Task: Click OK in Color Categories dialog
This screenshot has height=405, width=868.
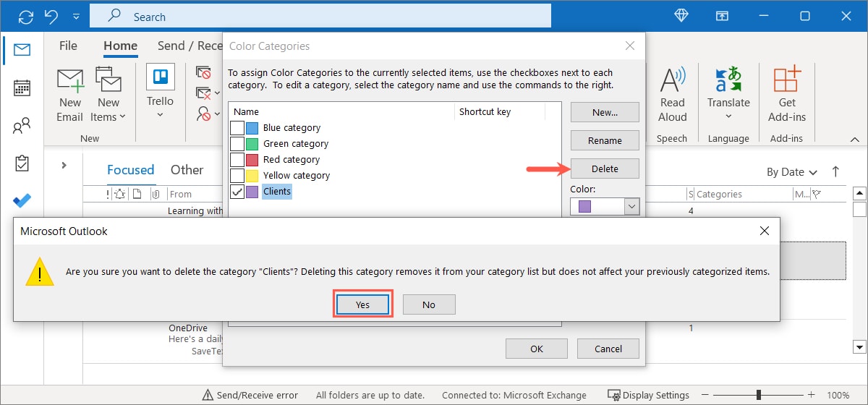Action: (x=536, y=349)
